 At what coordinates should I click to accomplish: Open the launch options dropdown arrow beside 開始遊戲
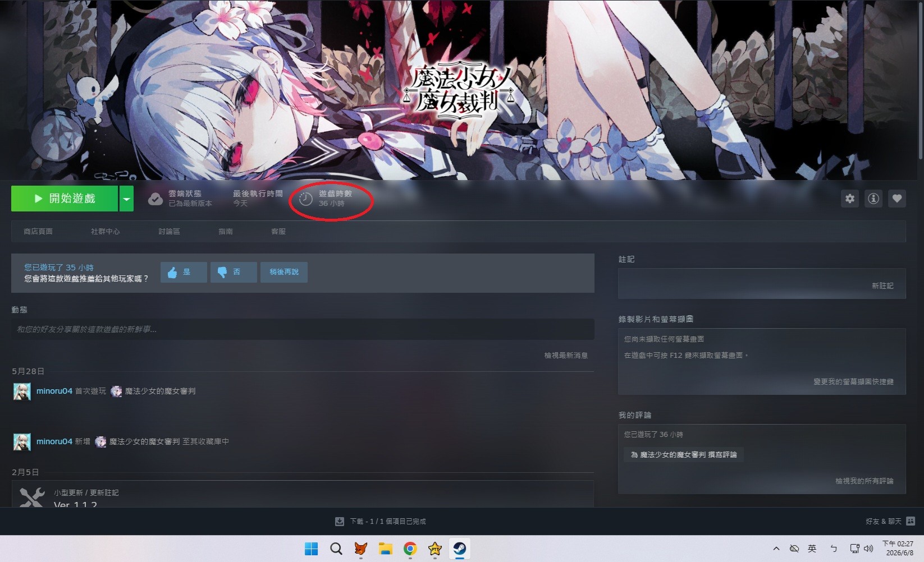(126, 199)
